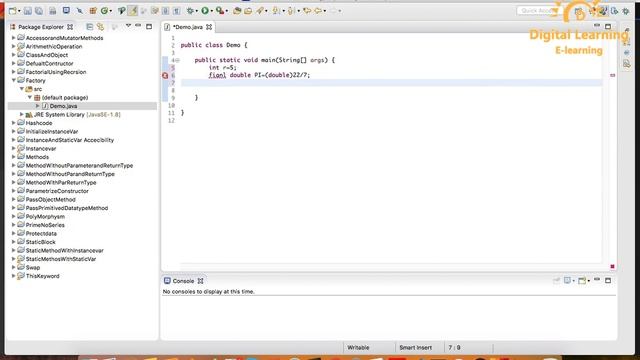640x360 pixels.
Task: Navigate Back with yellow arrow icon
Action: (x=318, y=11)
